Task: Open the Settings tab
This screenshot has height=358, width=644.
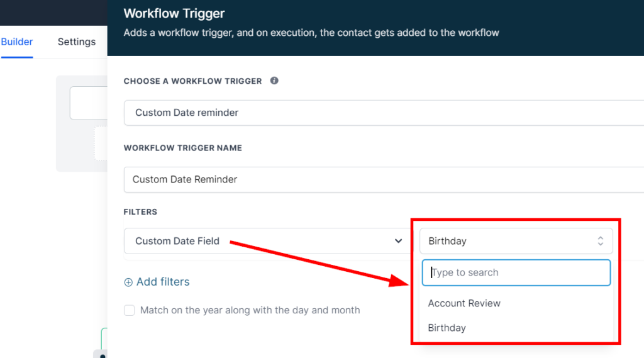Action: (77, 42)
